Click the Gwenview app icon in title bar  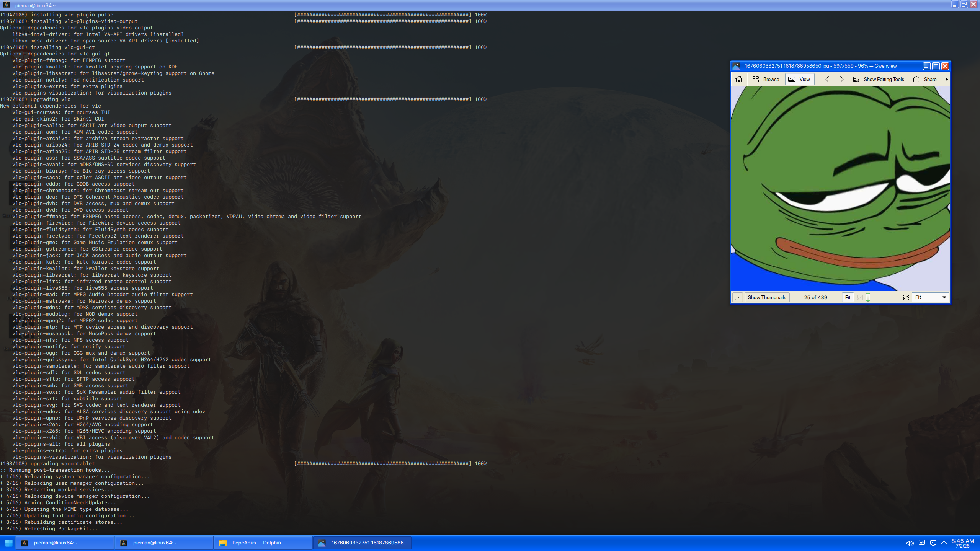(x=736, y=66)
